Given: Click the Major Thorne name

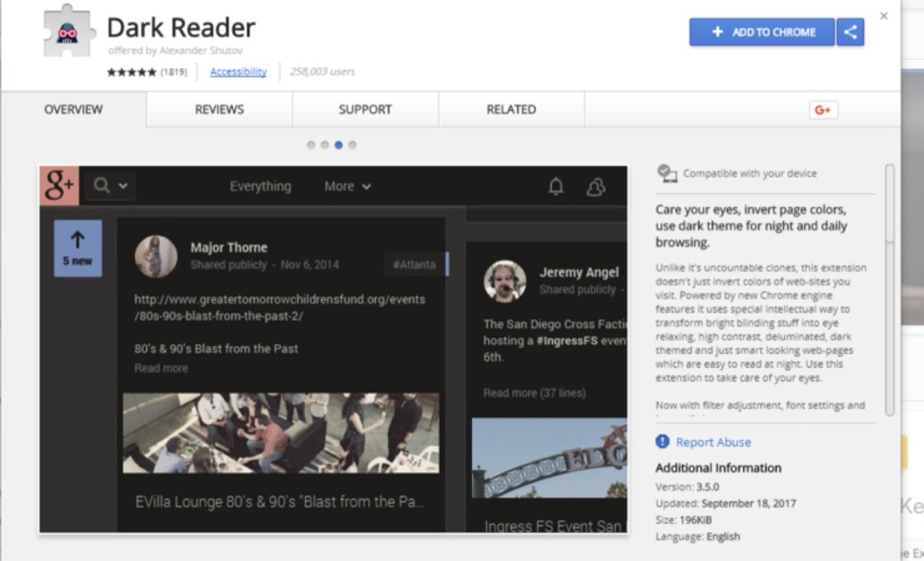Looking at the screenshot, I should pyautogui.click(x=229, y=248).
